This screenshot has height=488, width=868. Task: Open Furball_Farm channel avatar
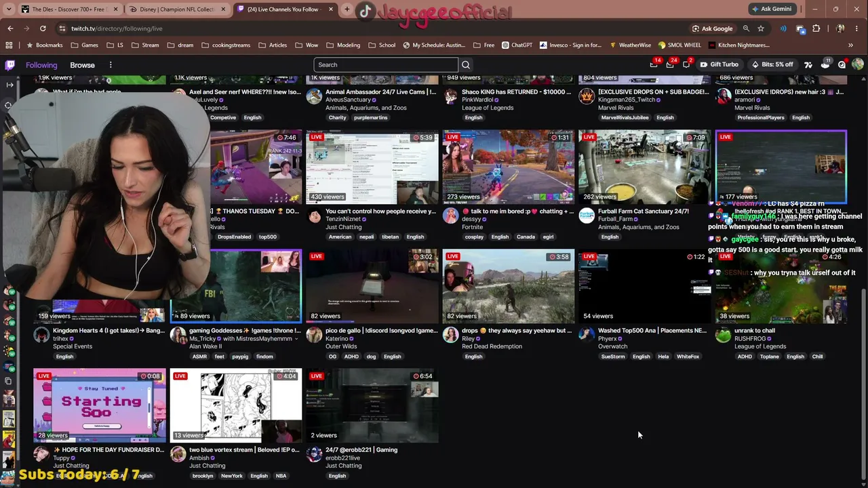pos(587,216)
